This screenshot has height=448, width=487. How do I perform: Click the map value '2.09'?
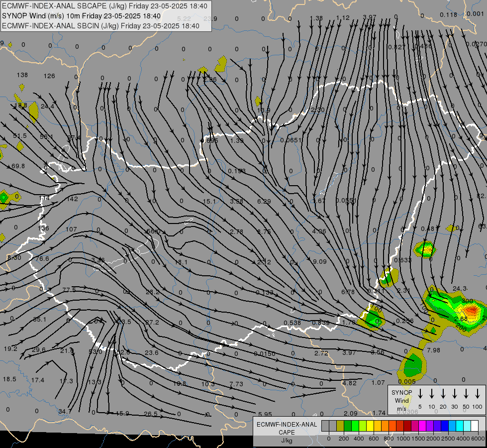[x=351, y=414]
